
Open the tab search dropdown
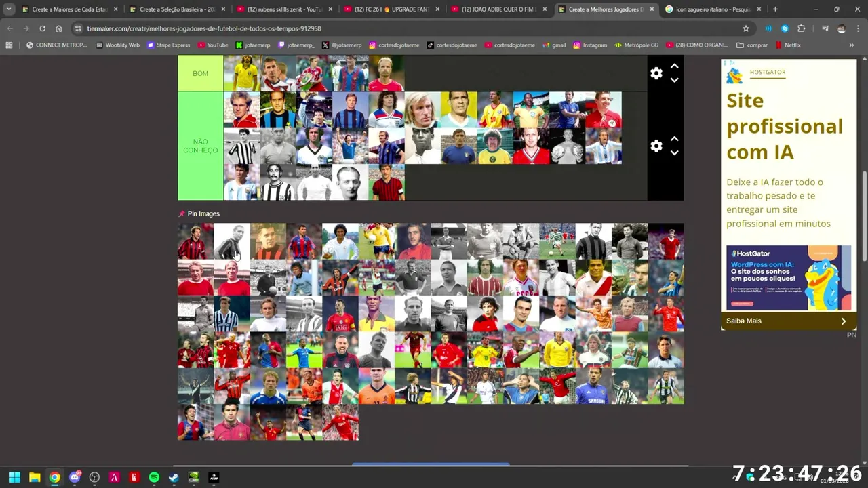(9, 9)
